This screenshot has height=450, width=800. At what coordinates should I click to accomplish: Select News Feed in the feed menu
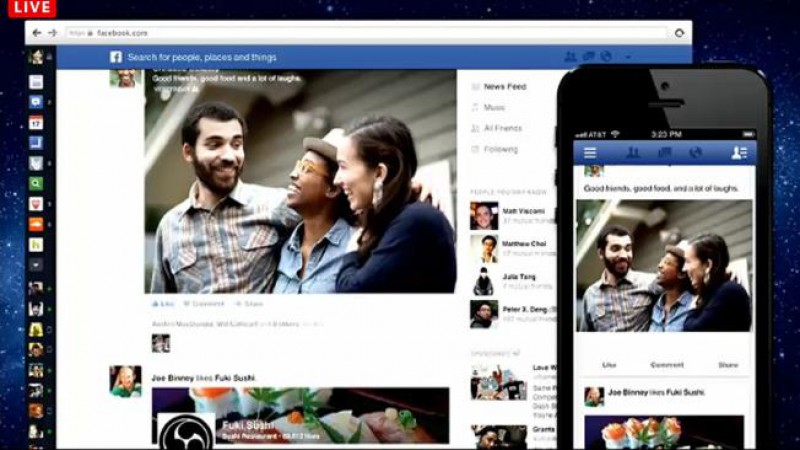[x=504, y=87]
